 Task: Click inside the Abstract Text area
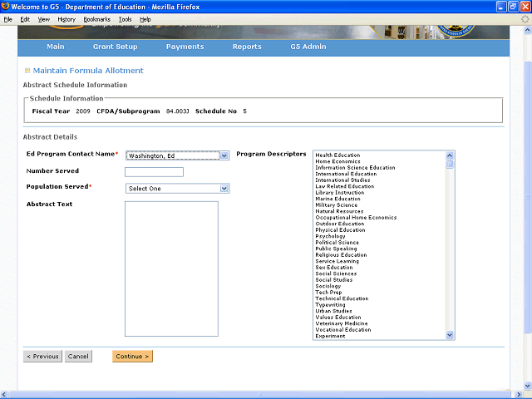pyautogui.click(x=171, y=268)
